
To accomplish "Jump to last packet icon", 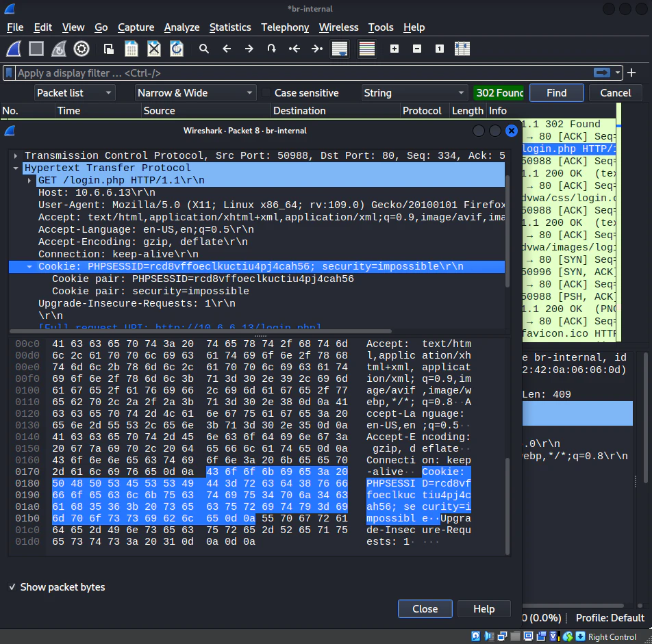I will (x=317, y=49).
